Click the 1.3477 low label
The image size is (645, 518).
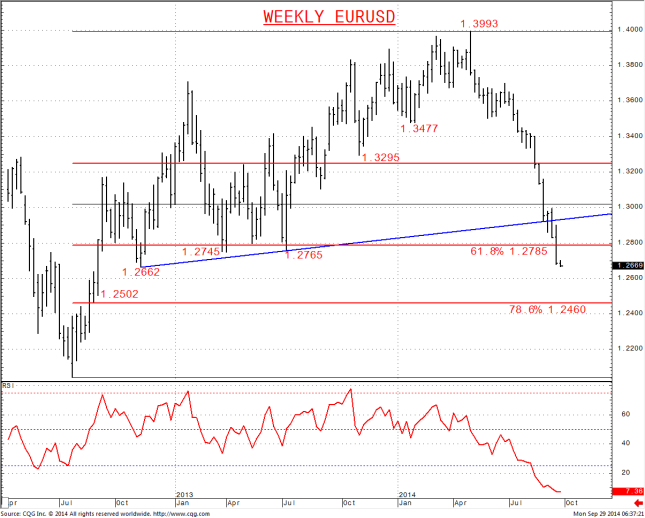[419, 129]
